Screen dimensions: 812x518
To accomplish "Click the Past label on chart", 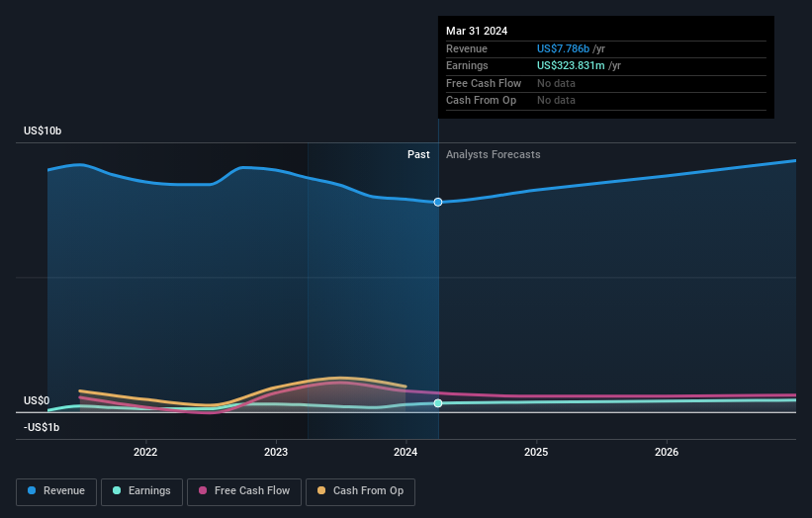I will 418,155.
